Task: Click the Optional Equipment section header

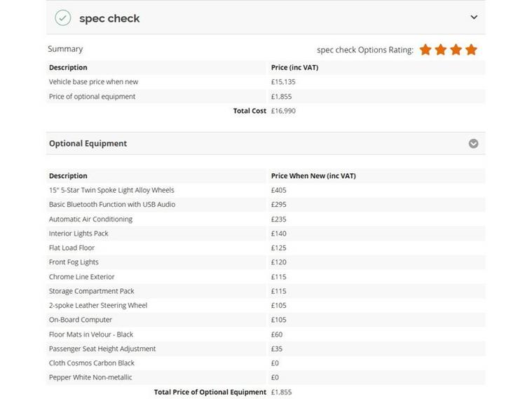Action: [x=266, y=144]
